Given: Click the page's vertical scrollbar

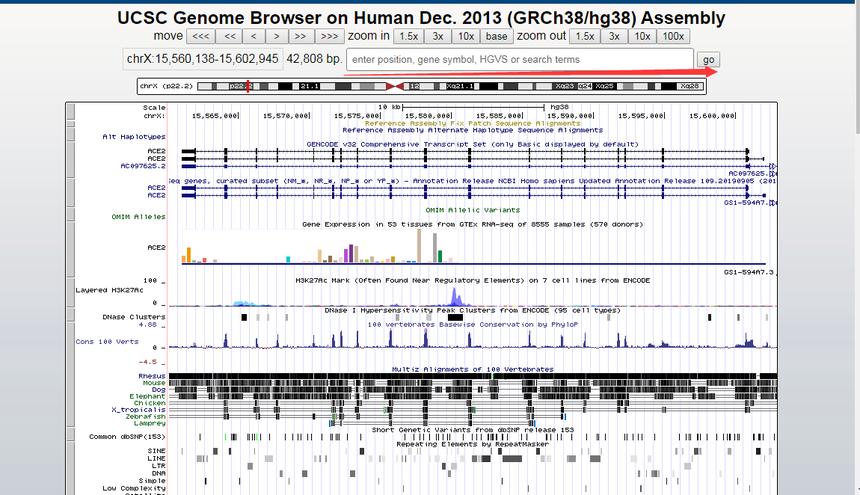Looking at the screenshot, I should pos(853,250).
